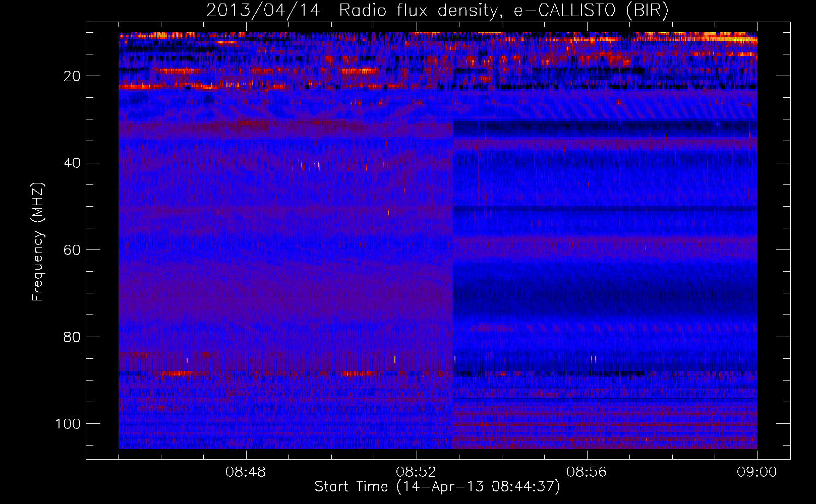This screenshot has width=816, height=504.
Task: Click the '08:56' time tick label
Action: (587, 472)
